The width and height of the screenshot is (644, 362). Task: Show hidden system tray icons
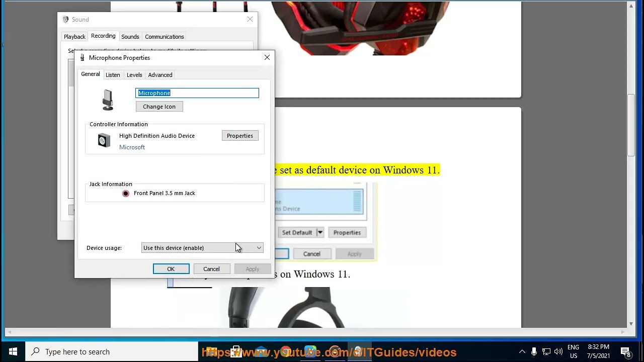522,352
